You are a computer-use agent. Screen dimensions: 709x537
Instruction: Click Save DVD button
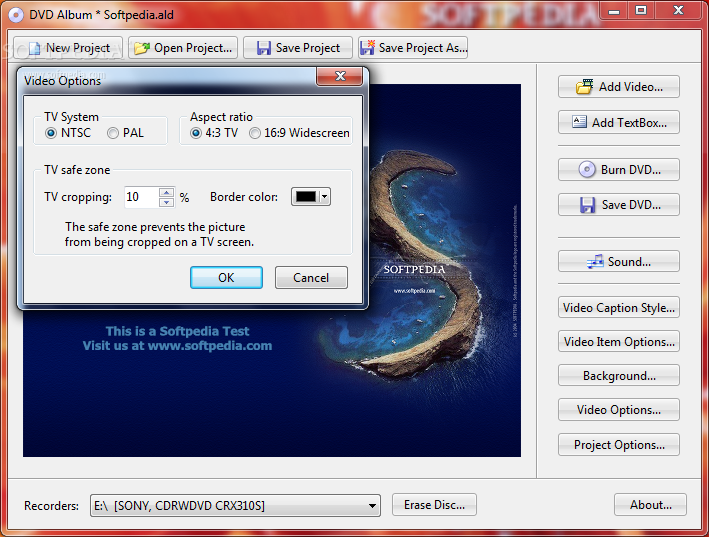coord(619,205)
